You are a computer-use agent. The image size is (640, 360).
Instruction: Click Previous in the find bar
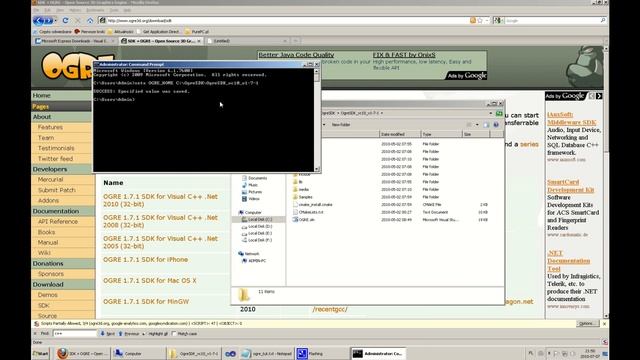[x=129, y=334]
